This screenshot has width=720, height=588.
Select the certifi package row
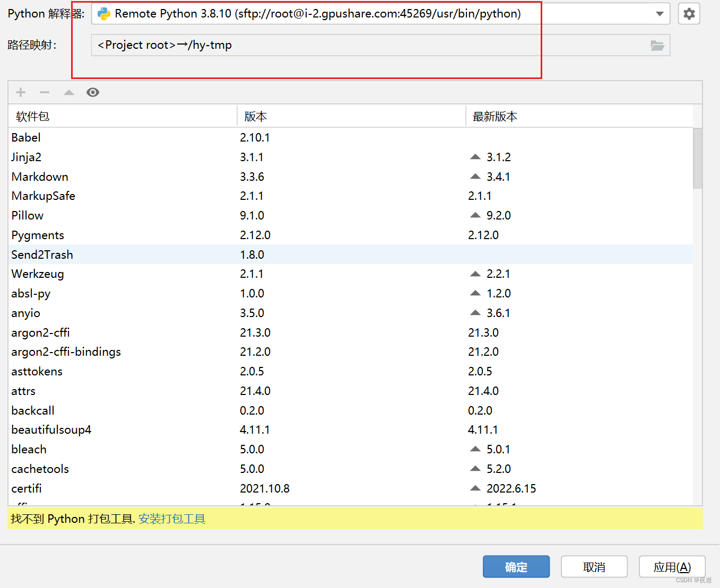pyautogui.click(x=351, y=488)
